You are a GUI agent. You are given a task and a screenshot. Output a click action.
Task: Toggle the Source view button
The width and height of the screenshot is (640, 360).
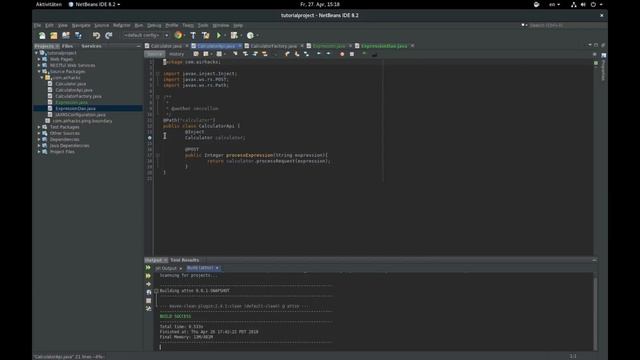[155, 54]
